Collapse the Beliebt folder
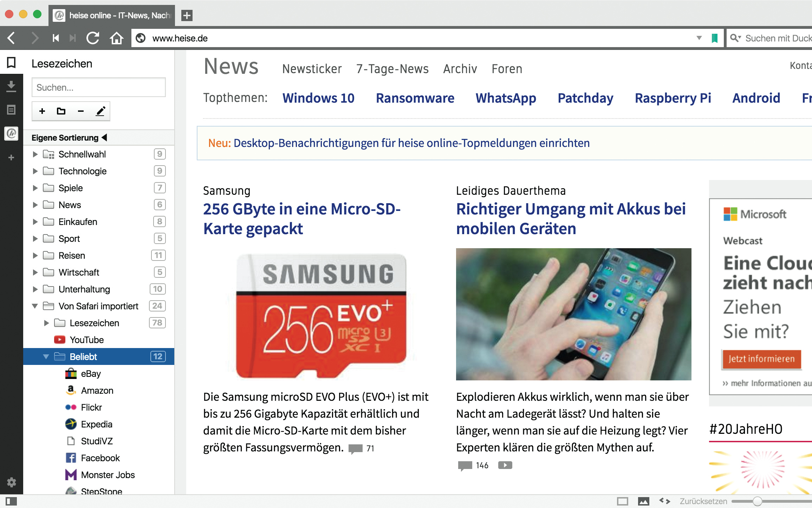The image size is (812, 508). (46, 357)
